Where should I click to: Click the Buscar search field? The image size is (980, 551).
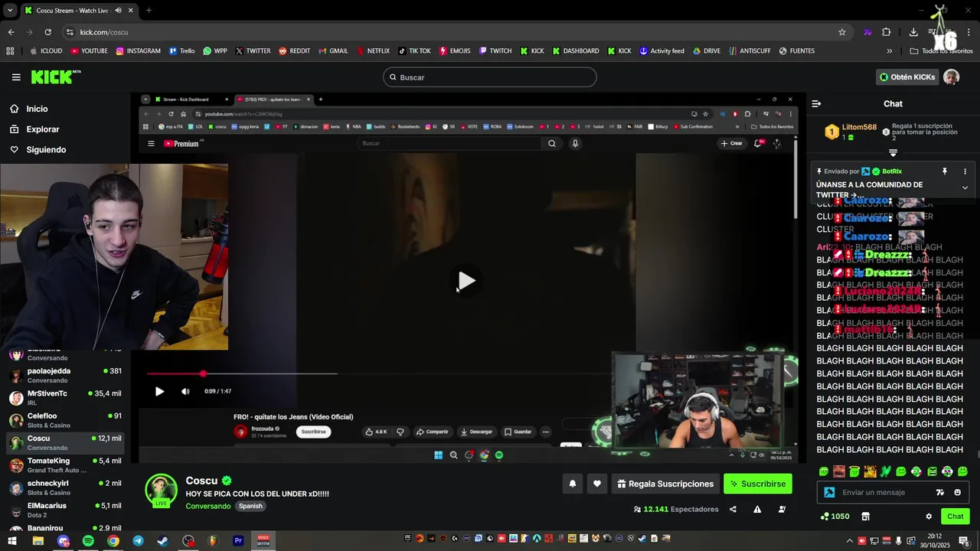click(x=490, y=77)
